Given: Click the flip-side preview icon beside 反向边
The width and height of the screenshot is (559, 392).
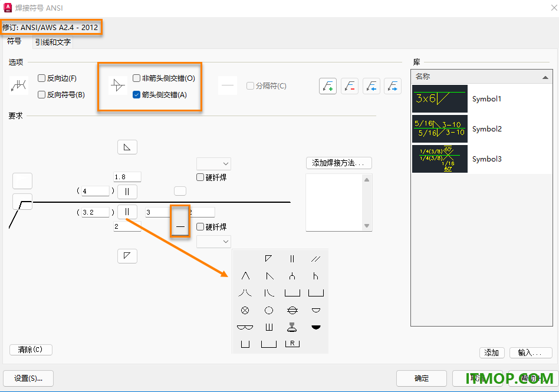Looking at the screenshot, I should pyautogui.click(x=18, y=85).
